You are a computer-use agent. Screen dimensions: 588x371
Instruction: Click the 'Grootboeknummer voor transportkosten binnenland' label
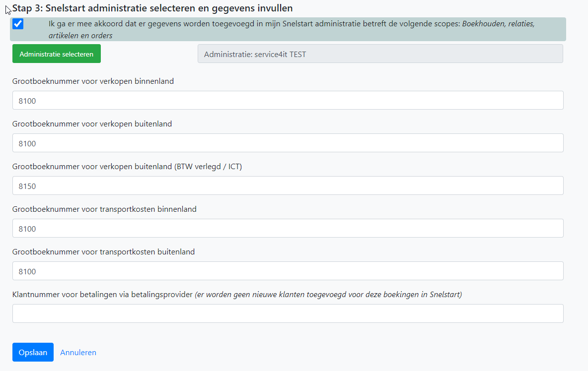tap(104, 209)
